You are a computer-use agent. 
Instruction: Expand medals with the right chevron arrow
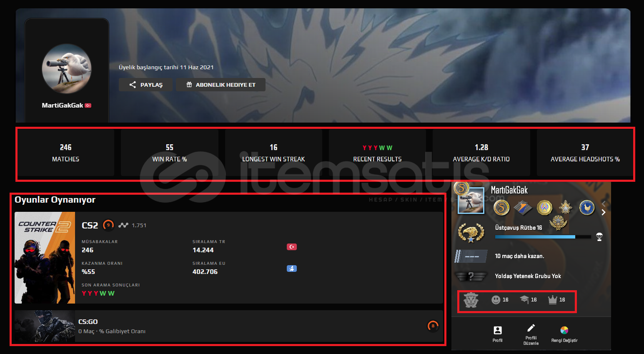tap(604, 212)
